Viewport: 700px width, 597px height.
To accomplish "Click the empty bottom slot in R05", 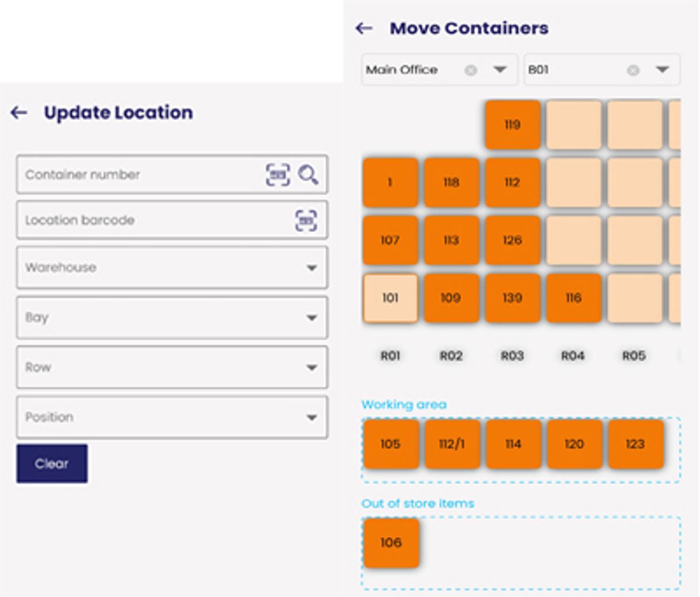I will pos(635,298).
